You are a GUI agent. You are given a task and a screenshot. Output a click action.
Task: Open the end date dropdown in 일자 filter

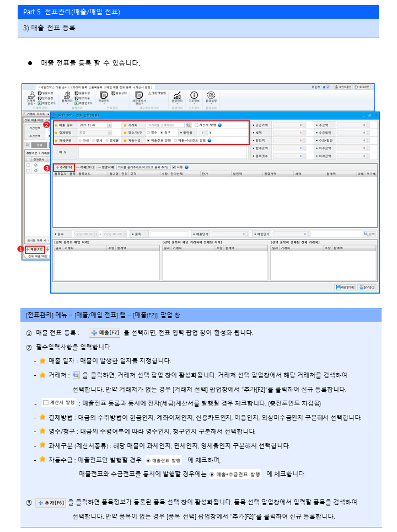[125, 234]
